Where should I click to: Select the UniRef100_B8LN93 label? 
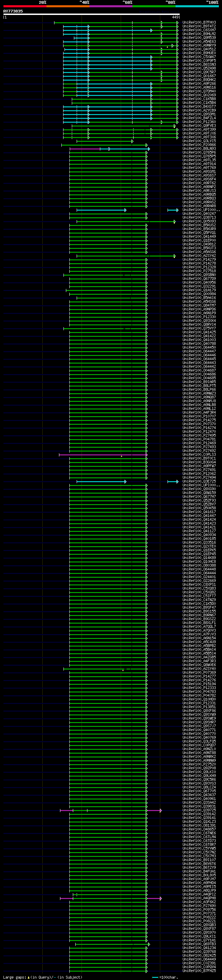click(x=199, y=149)
